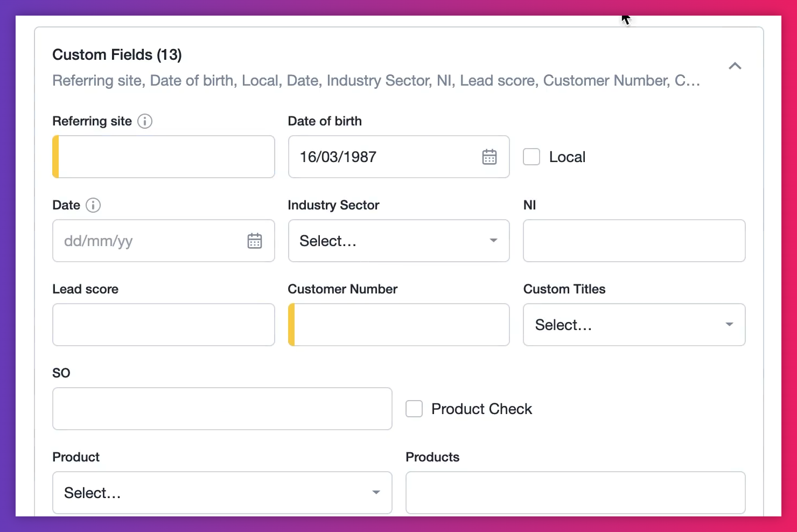Open the Product select dropdown
Screen dimensions: 797x532
[222, 493]
